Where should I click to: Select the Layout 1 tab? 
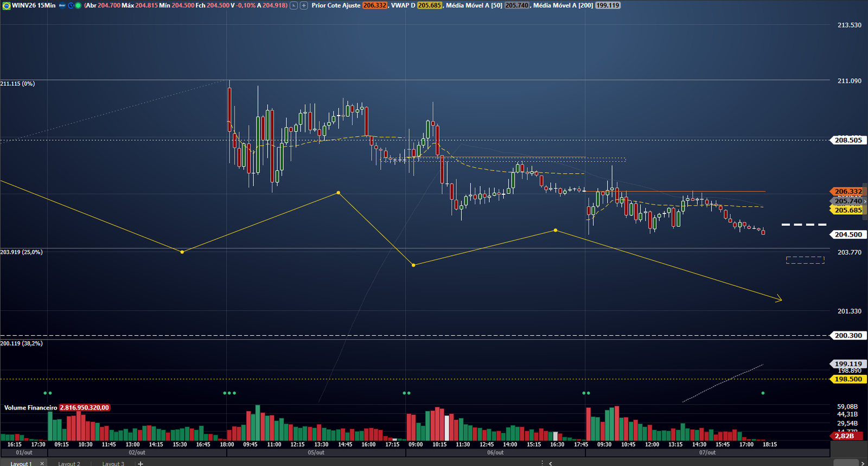tap(21, 463)
